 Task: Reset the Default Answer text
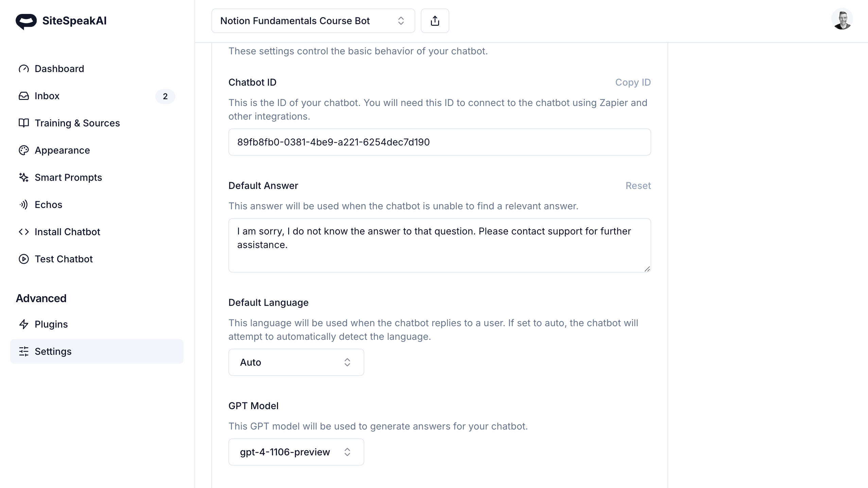(x=638, y=186)
